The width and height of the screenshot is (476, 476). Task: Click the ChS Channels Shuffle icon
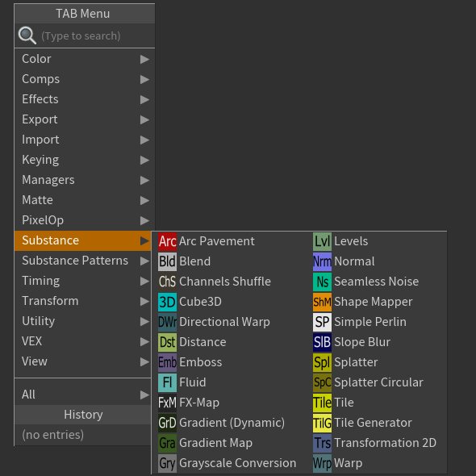[x=167, y=282]
